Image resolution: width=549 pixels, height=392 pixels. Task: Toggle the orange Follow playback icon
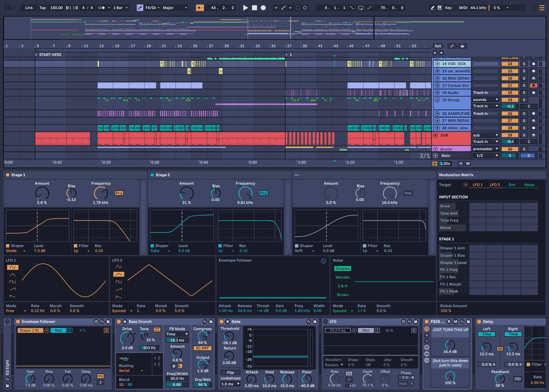tap(200, 8)
